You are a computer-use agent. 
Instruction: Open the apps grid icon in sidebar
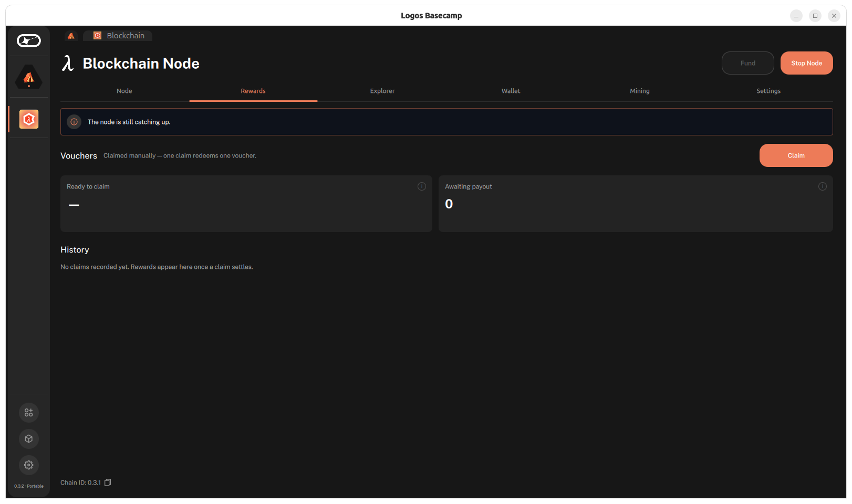click(x=29, y=413)
